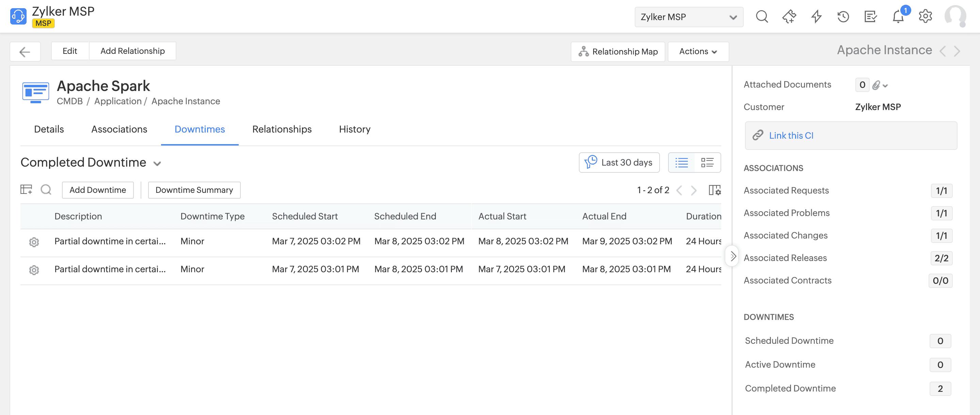Open the recent items history icon
The image size is (980, 415).
[x=843, y=16]
